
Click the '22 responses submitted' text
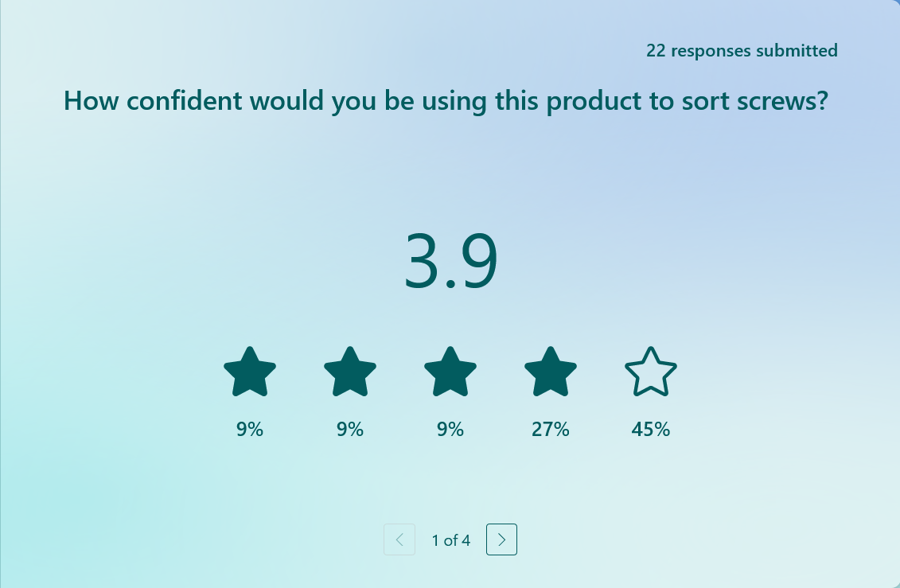pos(742,51)
